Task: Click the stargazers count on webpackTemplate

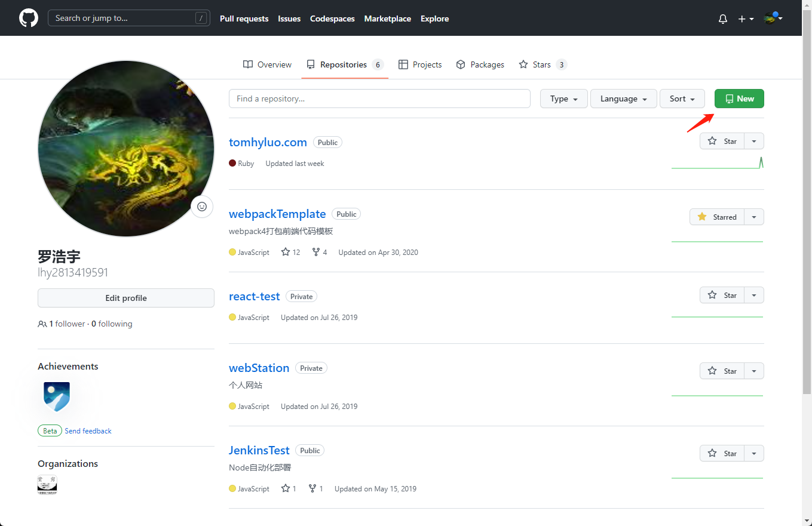Action: (x=290, y=252)
